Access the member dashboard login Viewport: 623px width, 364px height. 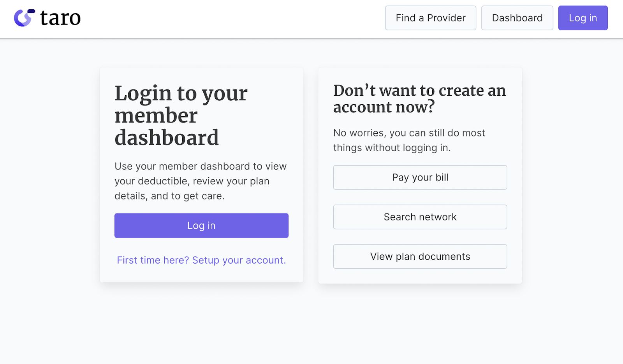click(x=201, y=225)
